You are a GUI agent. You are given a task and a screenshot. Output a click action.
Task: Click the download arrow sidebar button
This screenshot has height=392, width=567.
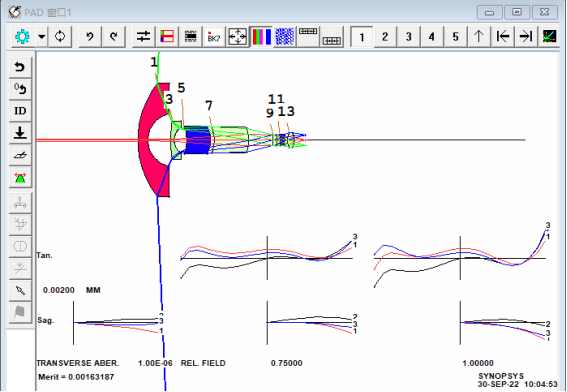click(20, 133)
